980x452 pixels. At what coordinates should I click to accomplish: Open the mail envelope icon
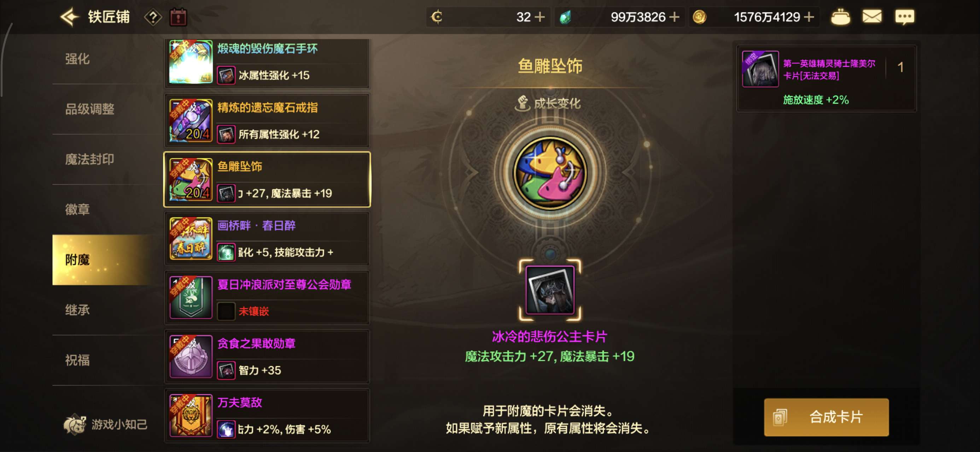pyautogui.click(x=871, y=17)
